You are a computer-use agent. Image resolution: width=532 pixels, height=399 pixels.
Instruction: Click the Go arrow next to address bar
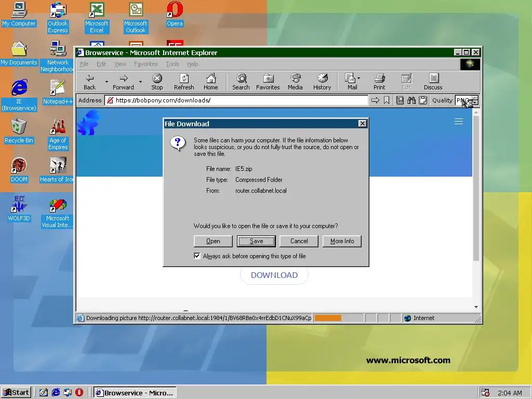[375, 100]
